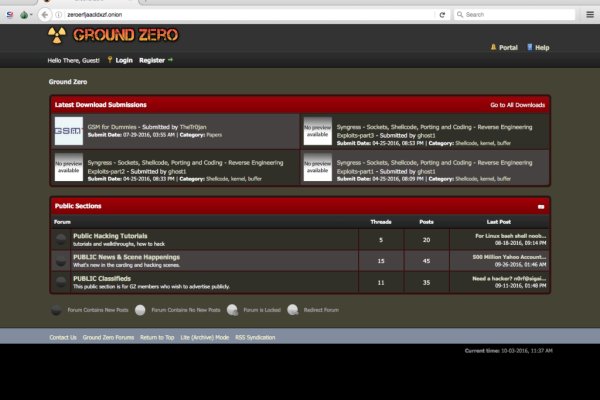
Task: Open the Register link
Action: (x=152, y=60)
